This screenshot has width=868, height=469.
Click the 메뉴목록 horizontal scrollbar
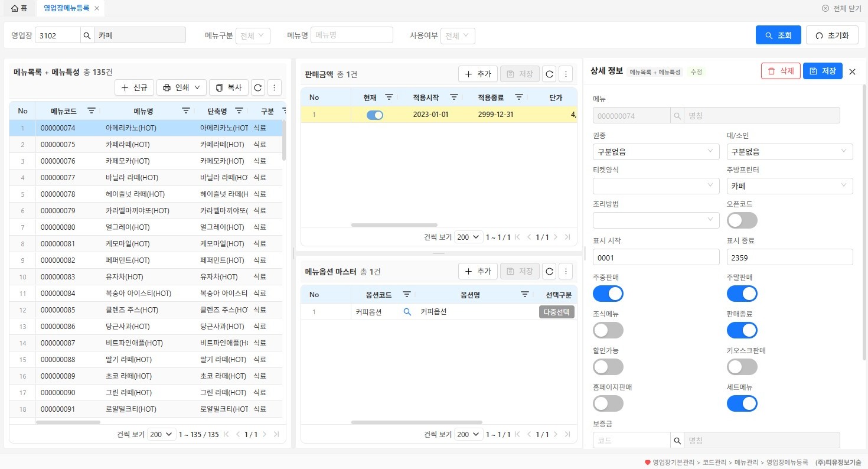[x=68, y=422]
